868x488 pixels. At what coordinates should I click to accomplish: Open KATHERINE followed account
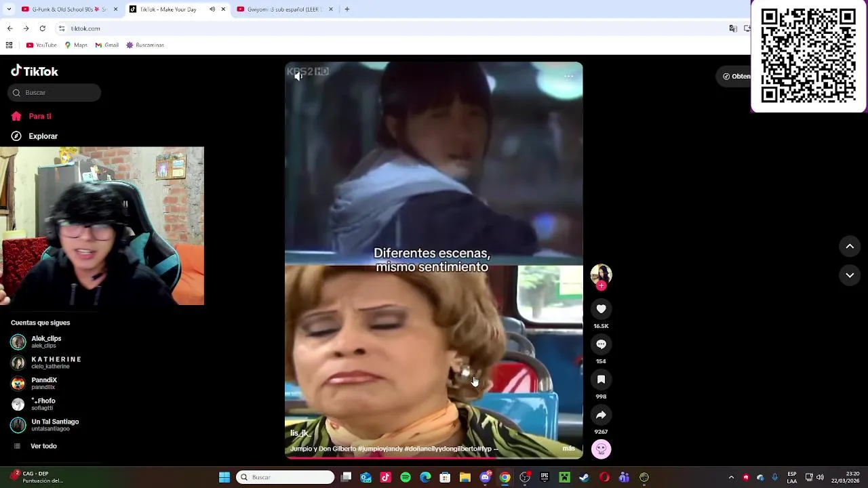click(x=46, y=363)
